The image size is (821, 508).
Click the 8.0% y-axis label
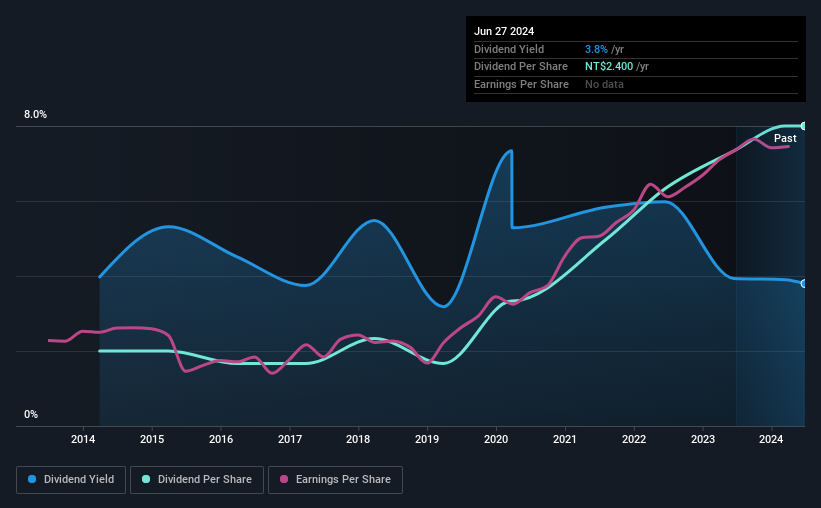(x=35, y=114)
